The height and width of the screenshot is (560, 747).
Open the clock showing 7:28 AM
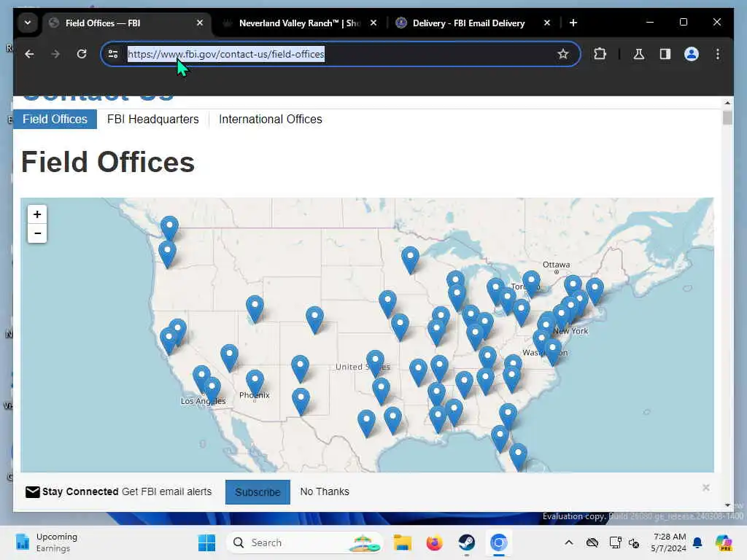669,542
